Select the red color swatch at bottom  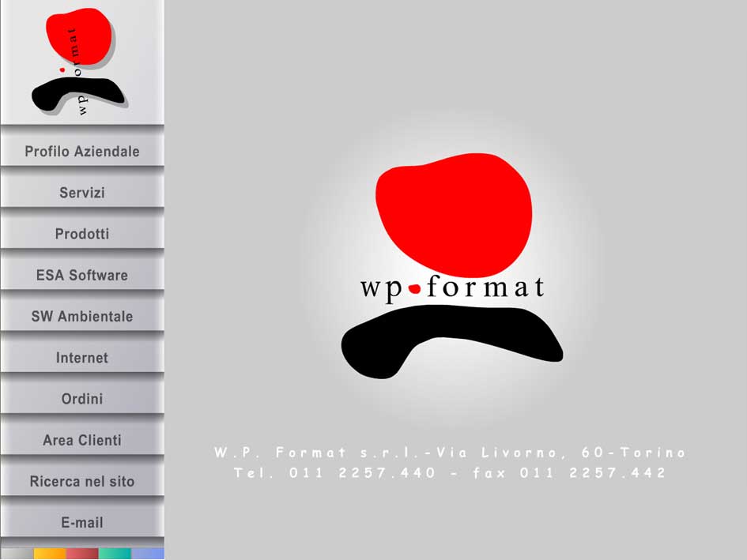82,554
